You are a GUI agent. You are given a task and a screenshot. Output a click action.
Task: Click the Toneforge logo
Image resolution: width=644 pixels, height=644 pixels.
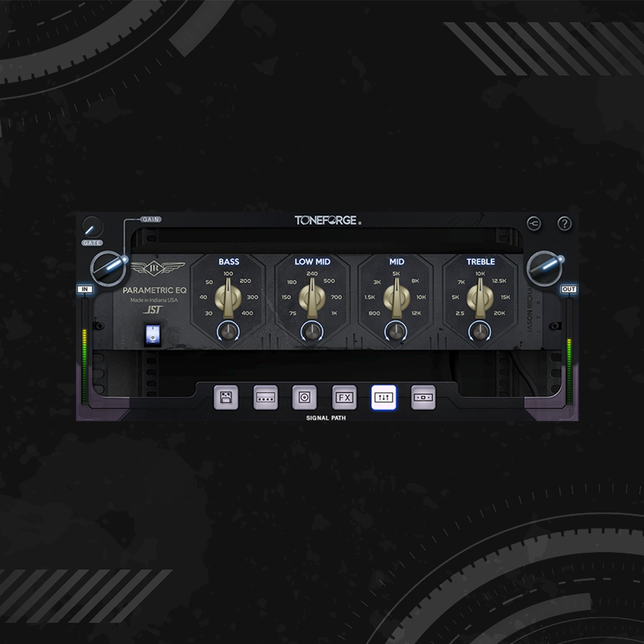point(328,220)
